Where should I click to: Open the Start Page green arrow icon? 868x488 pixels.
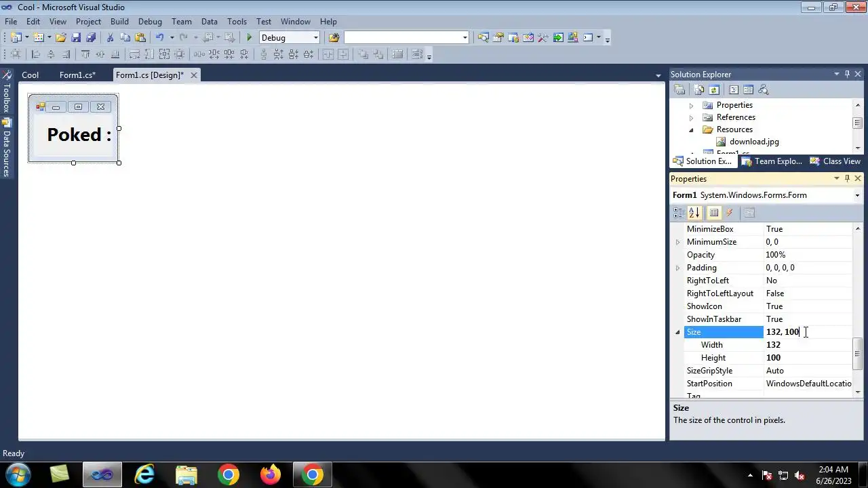tap(558, 38)
